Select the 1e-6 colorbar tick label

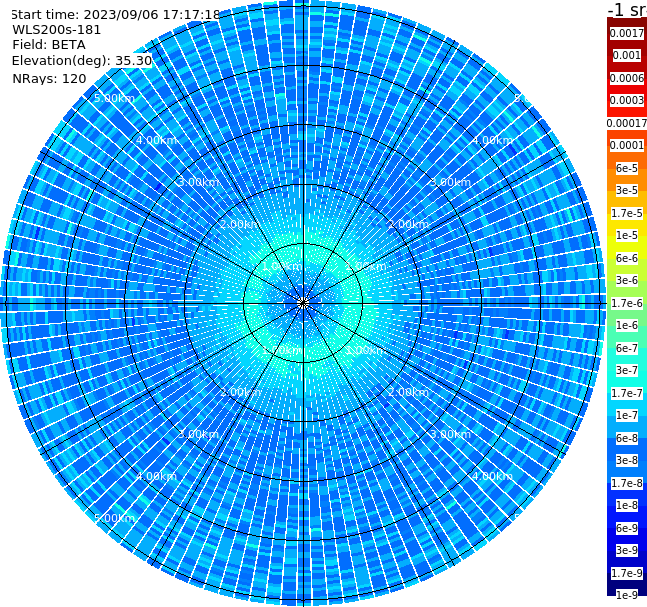(x=627, y=325)
